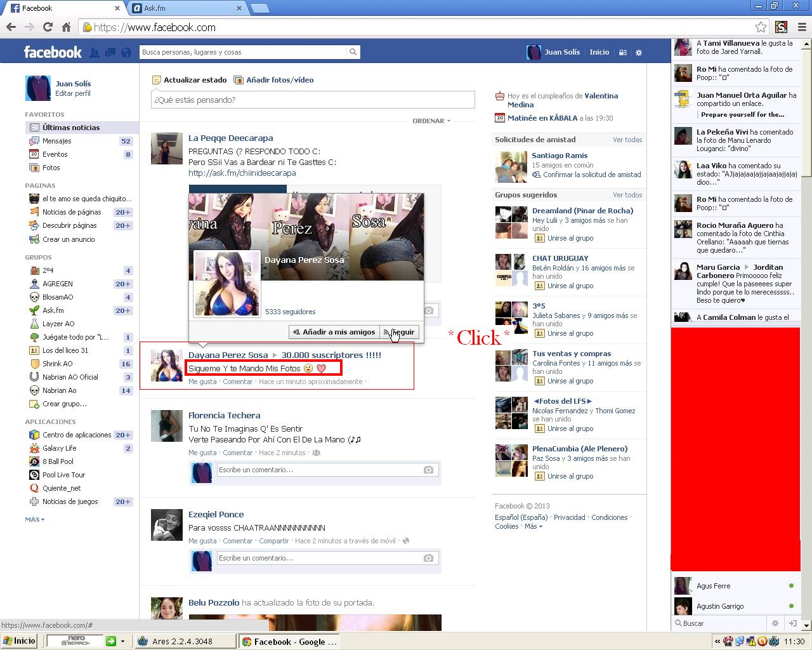Hide the chat sidebar icon
The image size is (812, 650).
(x=792, y=623)
